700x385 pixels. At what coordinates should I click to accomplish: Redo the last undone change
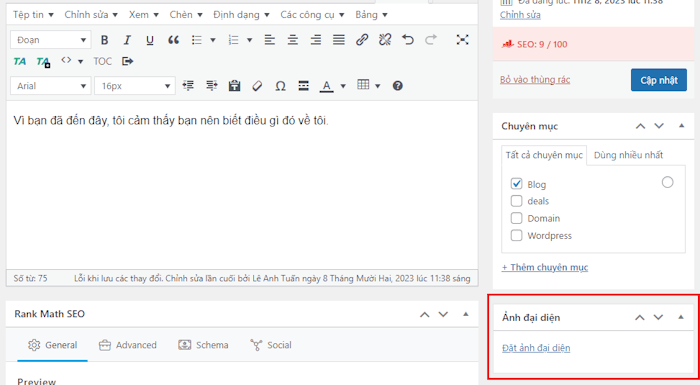click(431, 40)
